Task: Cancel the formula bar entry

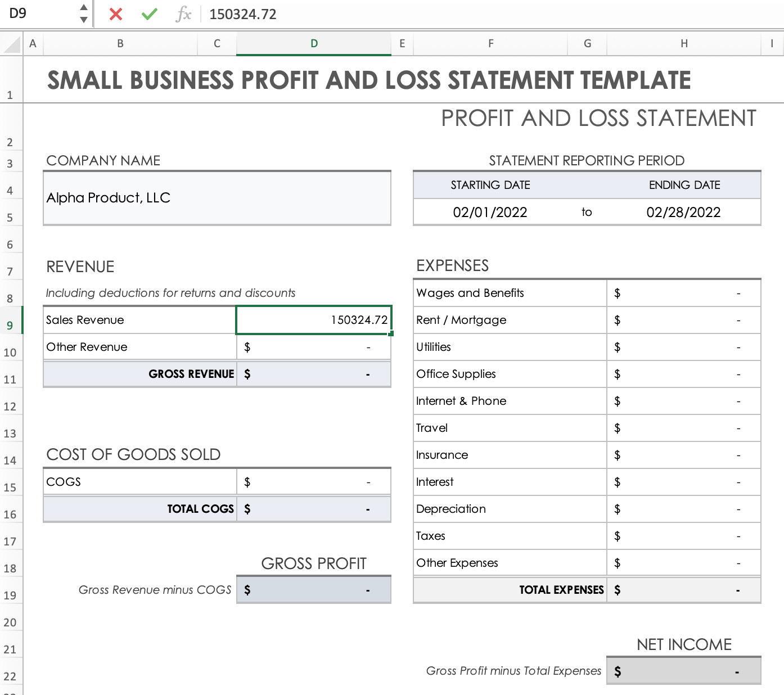Action: click(116, 14)
